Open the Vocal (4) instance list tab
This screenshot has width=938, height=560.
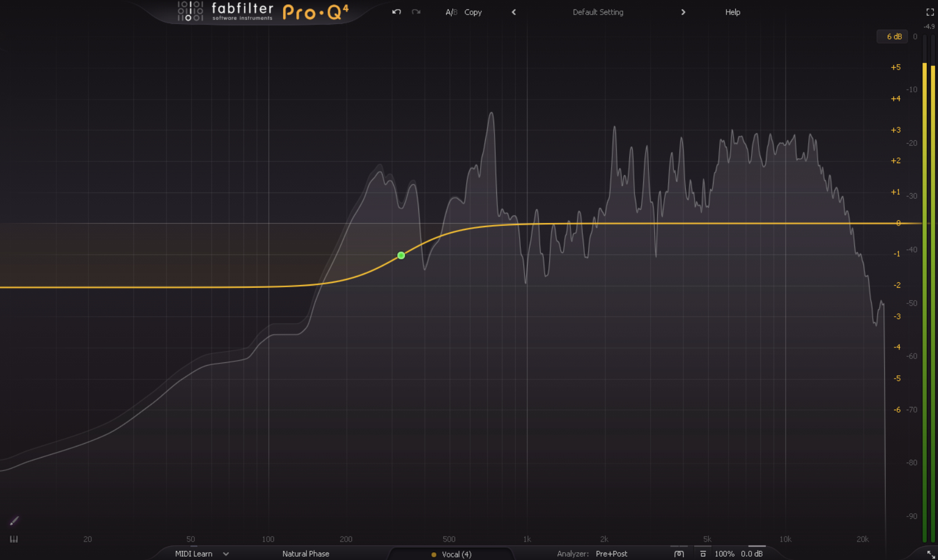pyautogui.click(x=451, y=554)
